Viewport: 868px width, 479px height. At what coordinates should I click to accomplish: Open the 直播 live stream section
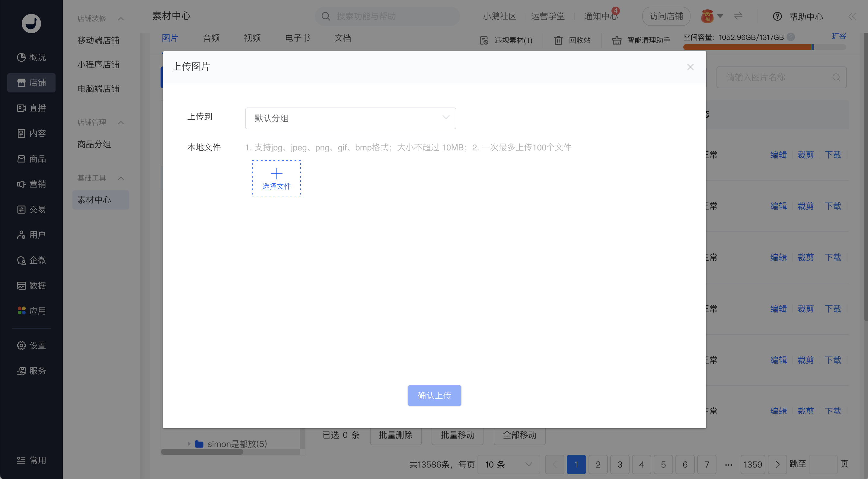[x=31, y=108]
